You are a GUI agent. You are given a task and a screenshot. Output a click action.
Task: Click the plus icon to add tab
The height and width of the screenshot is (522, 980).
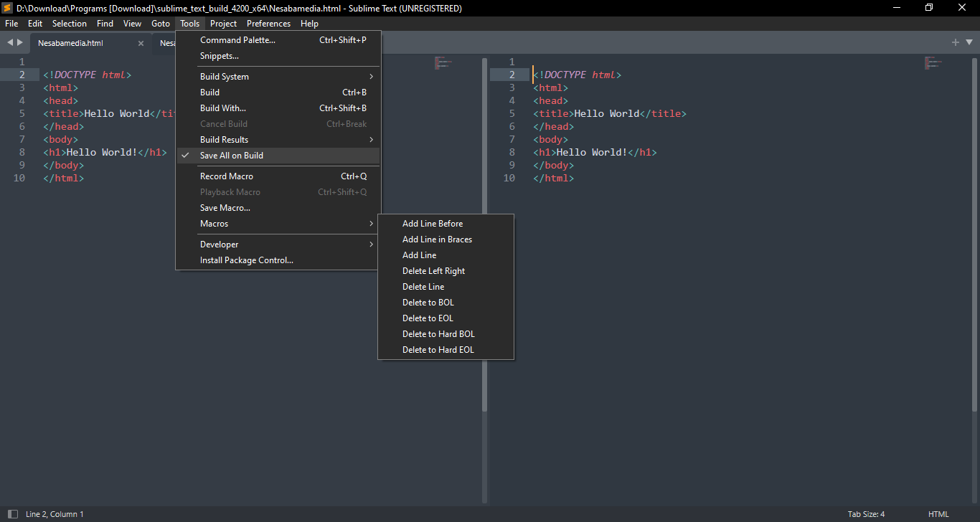[x=955, y=42]
